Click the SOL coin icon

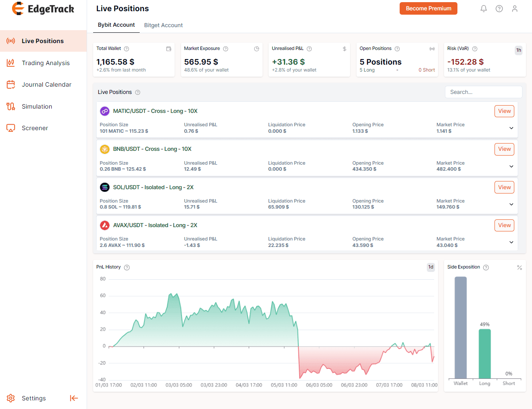105,187
